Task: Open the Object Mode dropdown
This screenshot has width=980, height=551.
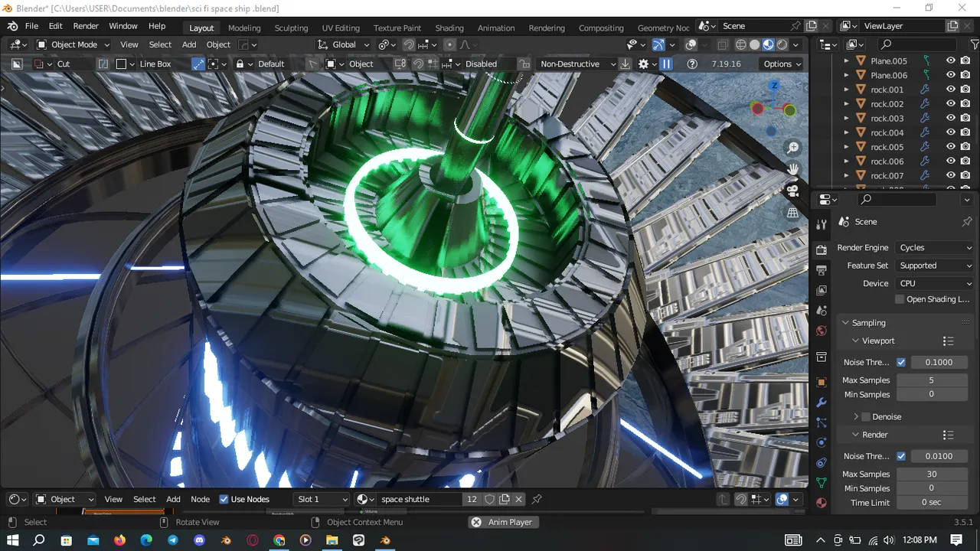Action: 73,44
